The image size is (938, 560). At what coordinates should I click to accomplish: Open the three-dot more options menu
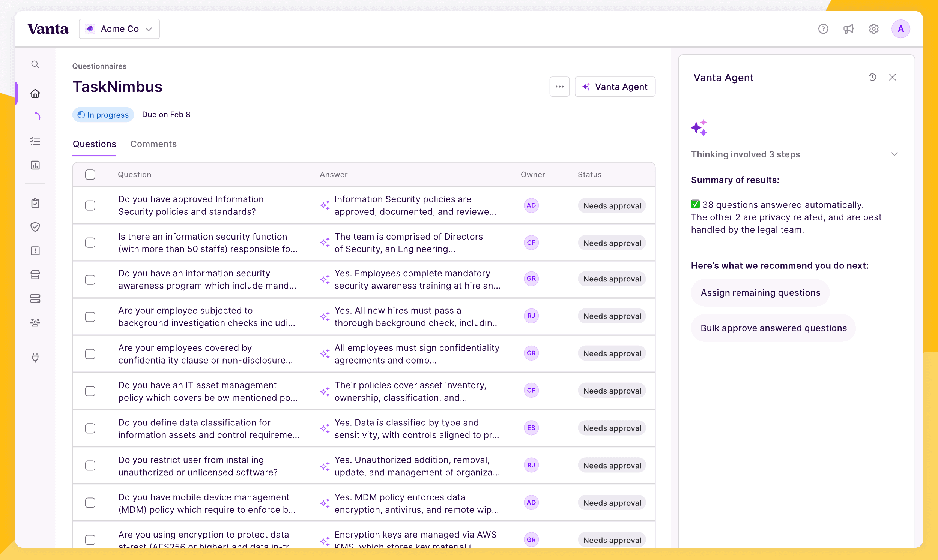[x=559, y=87]
